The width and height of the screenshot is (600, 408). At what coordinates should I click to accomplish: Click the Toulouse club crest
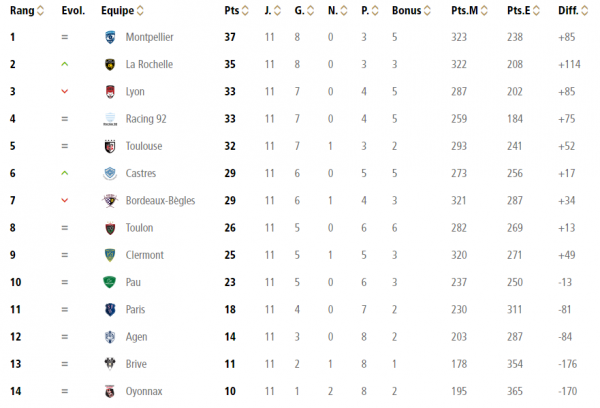pyautogui.click(x=110, y=146)
